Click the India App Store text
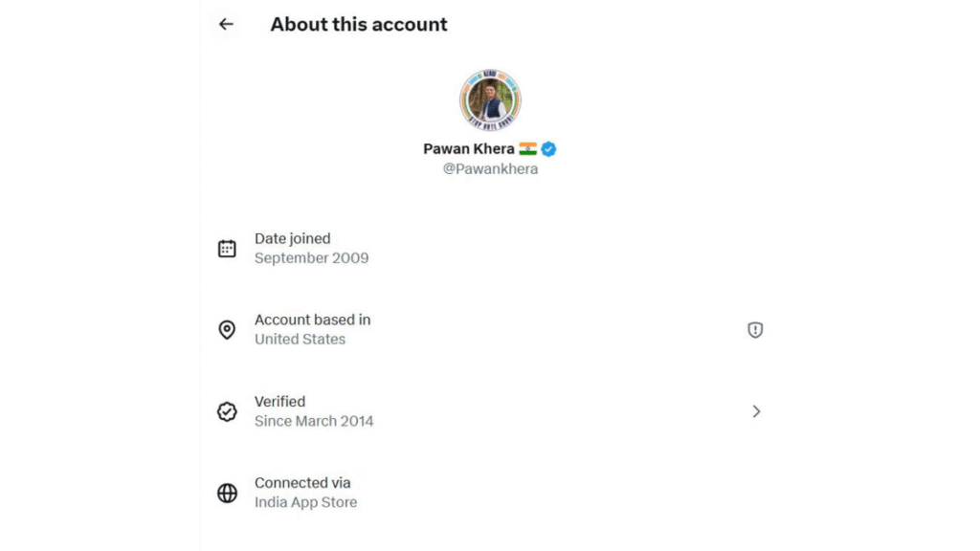The image size is (980, 551). click(x=305, y=501)
